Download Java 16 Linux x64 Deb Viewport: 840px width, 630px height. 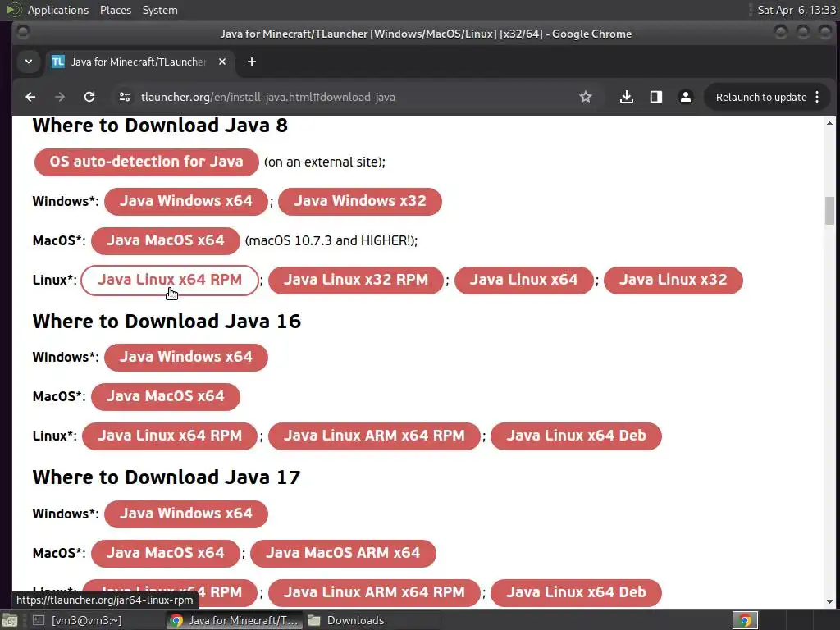(x=577, y=436)
